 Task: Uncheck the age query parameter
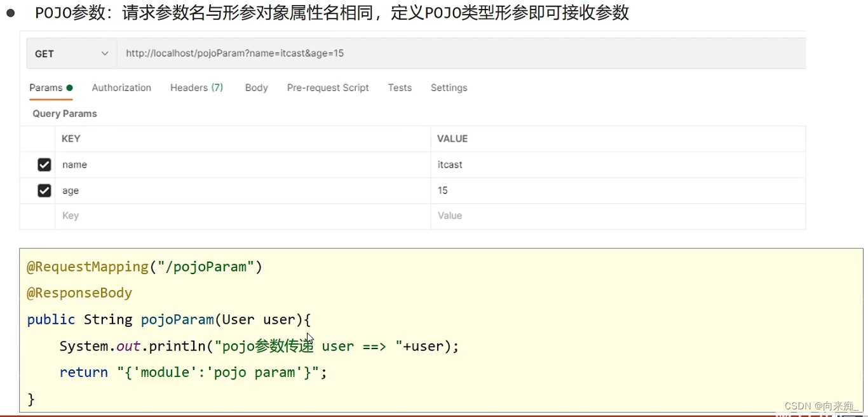[x=44, y=190]
